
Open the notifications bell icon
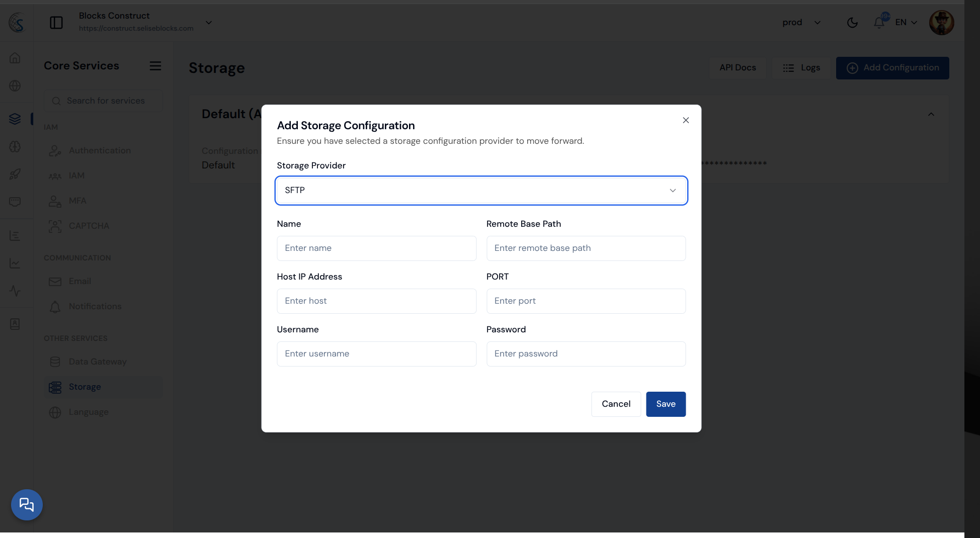879,23
